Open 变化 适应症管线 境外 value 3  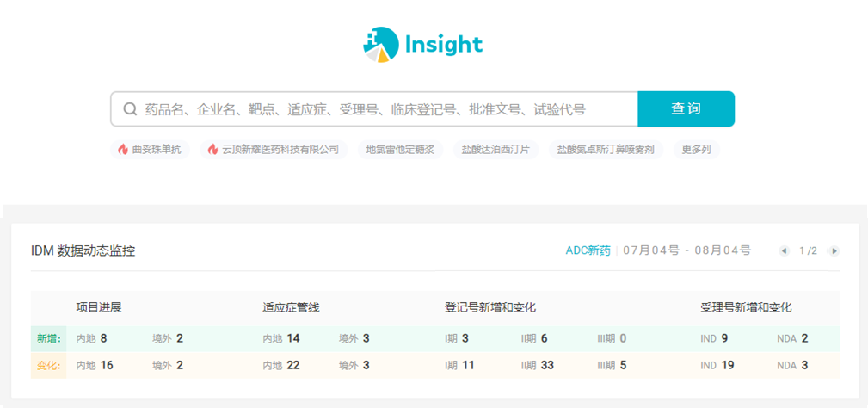(366, 365)
